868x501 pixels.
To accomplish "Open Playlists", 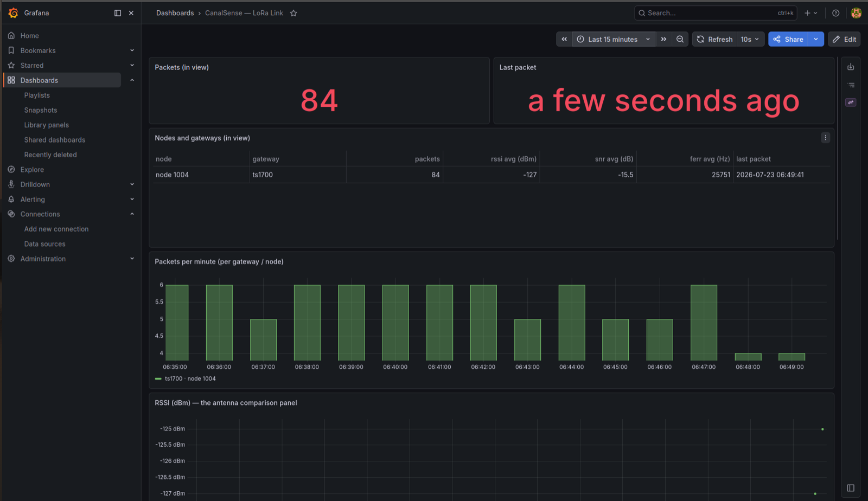I will pyautogui.click(x=37, y=95).
